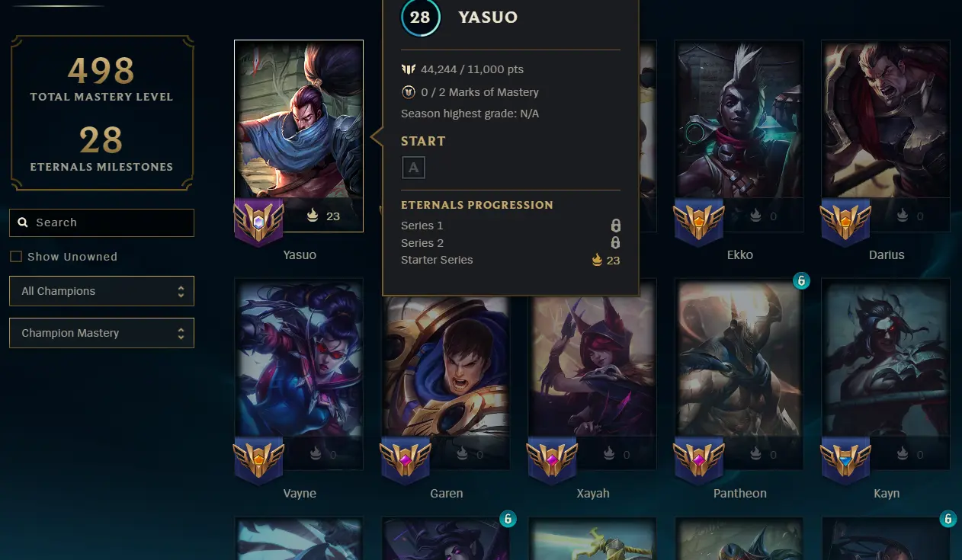Click the A grade start milestone icon
The width and height of the screenshot is (962, 560).
[x=413, y=168]
